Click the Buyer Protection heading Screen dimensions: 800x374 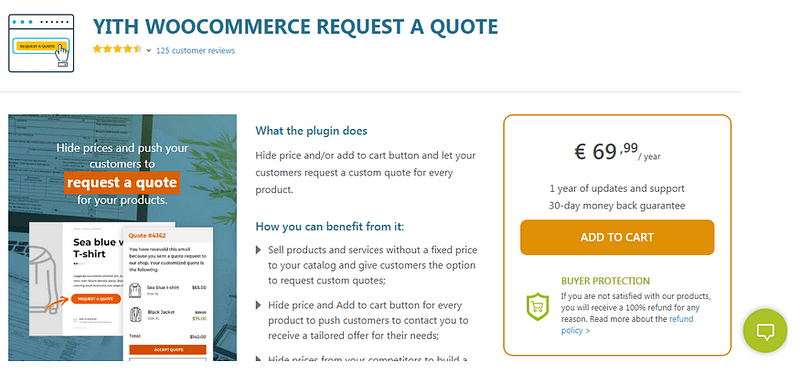(598, 281)
